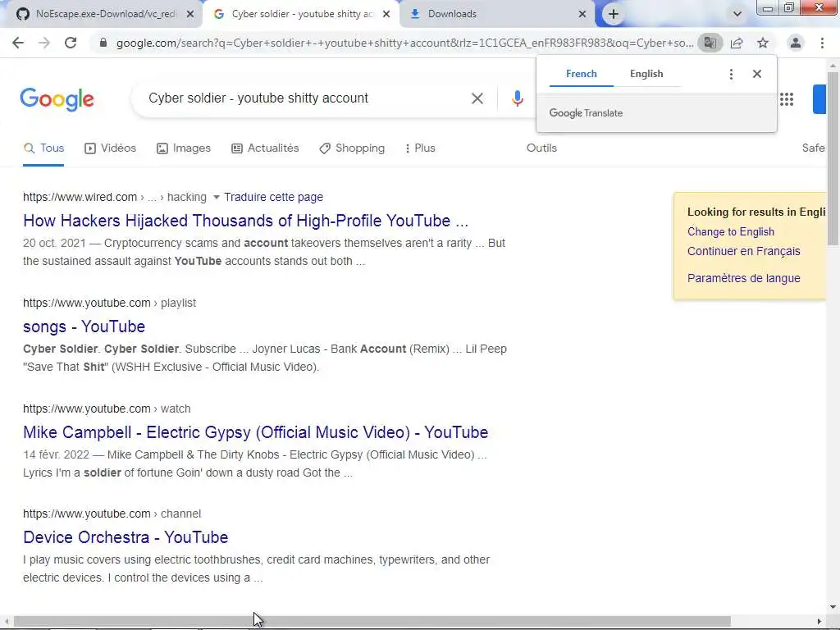
Task: Switch to the Actualités results tab
Action: pos(265,148)
